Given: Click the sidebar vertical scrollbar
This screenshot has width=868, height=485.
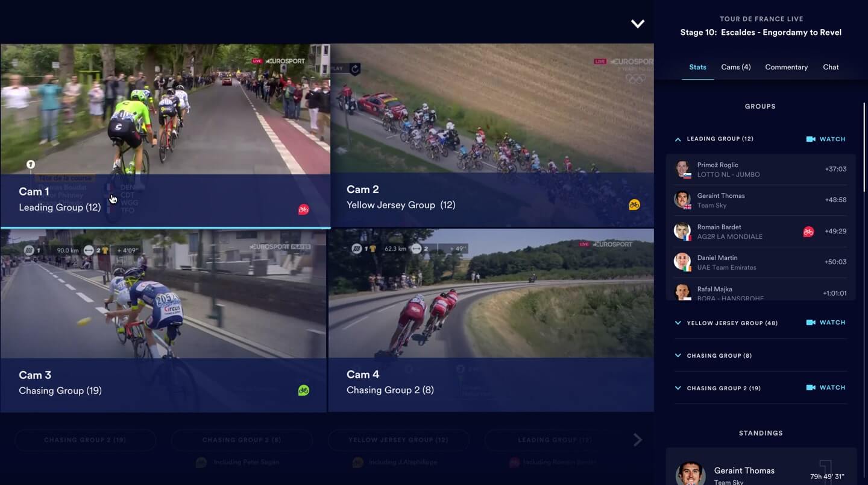Looking at the screenshot, I should click(x=864, y=148).
